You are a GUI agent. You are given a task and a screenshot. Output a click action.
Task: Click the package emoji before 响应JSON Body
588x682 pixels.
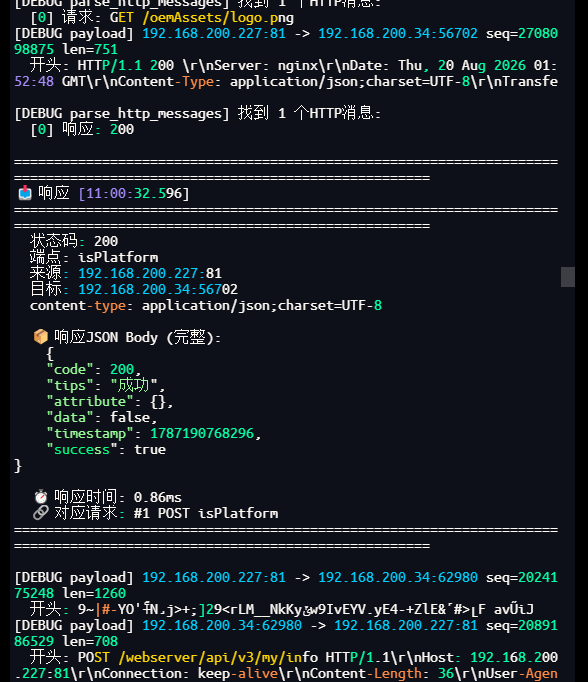click(x=41, y=337)
